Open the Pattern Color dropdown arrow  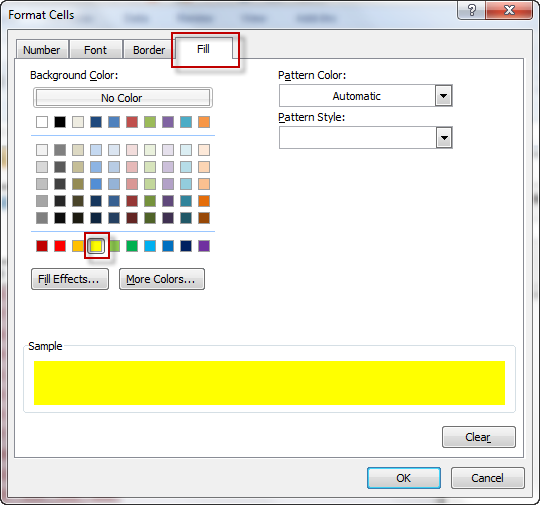pos(444,96)
